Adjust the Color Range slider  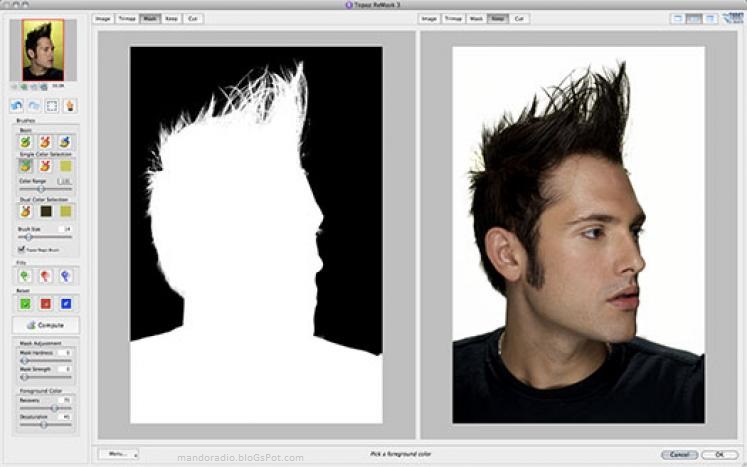45,189
